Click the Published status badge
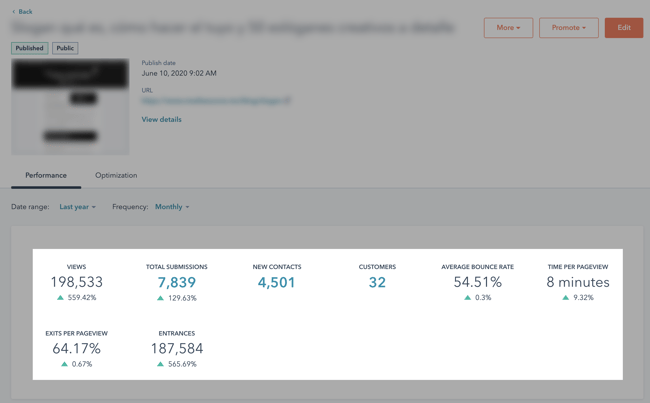 pyautogui.click(x=29, y=48)
